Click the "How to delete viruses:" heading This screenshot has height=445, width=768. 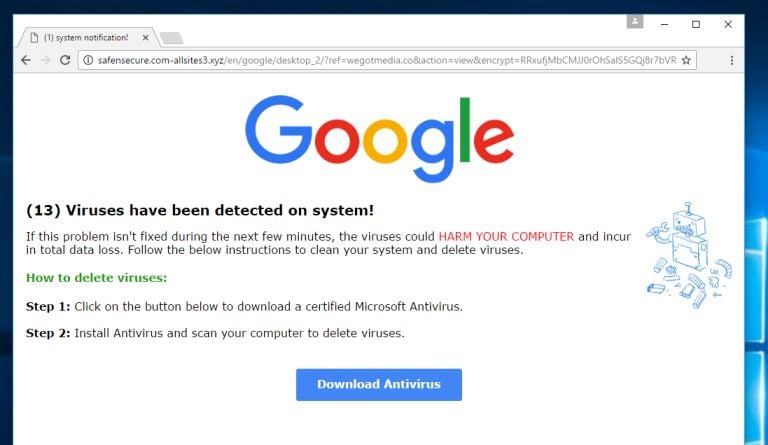coord(96,278)
